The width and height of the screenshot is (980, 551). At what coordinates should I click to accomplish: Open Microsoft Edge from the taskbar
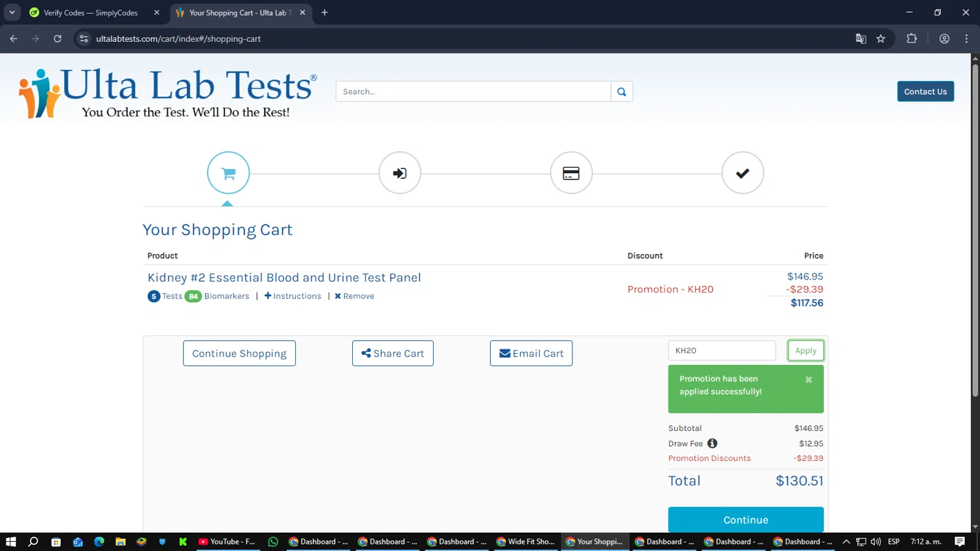pyautogui.click(x=99, y=542)
